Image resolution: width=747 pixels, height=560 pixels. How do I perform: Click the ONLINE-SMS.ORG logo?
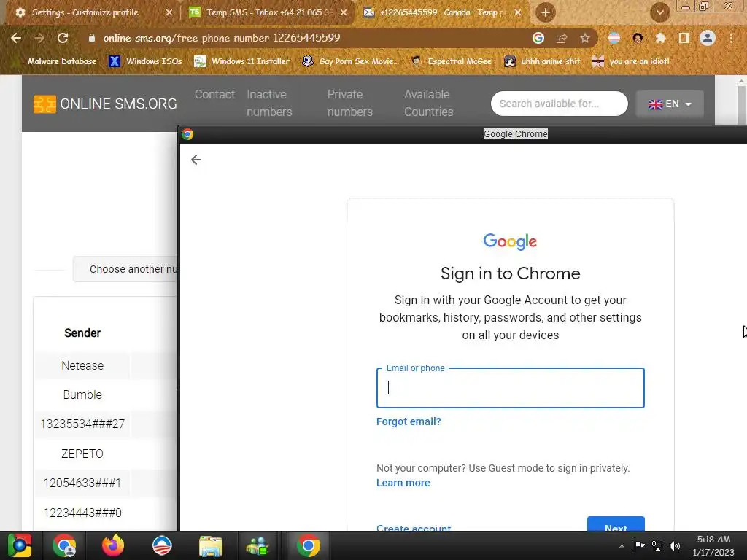pos(105,104)
